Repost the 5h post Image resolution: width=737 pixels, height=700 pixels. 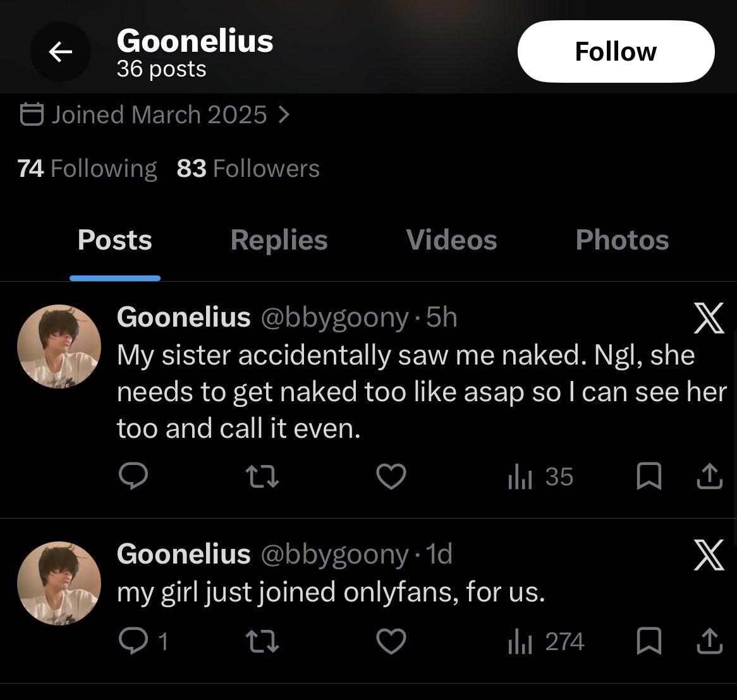click(263, 476)
